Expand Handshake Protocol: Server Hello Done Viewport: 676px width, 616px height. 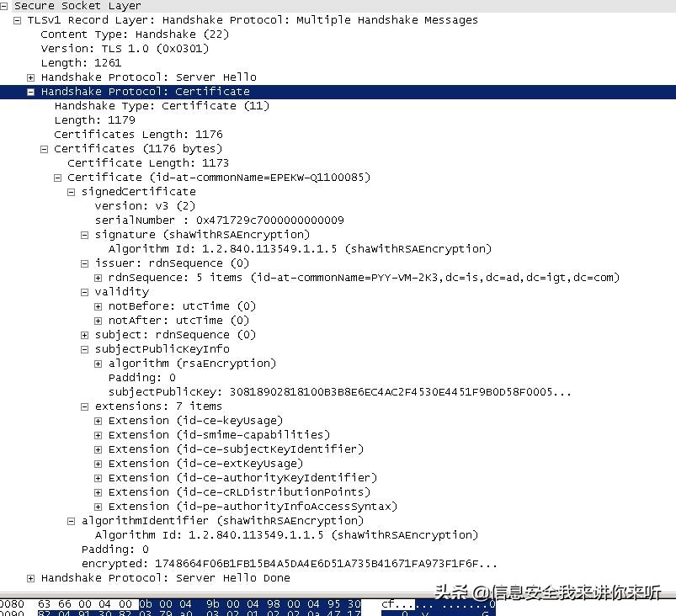30,578
